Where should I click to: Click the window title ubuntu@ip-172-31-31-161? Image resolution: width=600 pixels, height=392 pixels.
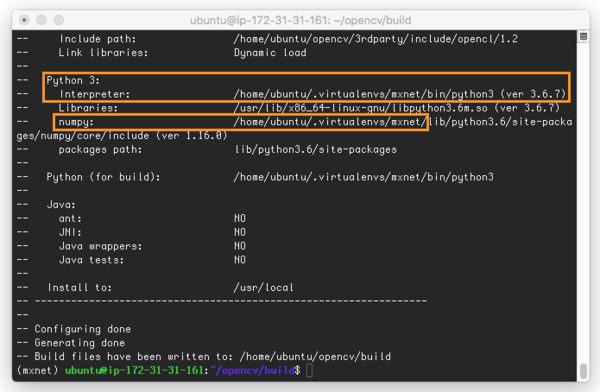pyautogui.click(x=300, y=20)
